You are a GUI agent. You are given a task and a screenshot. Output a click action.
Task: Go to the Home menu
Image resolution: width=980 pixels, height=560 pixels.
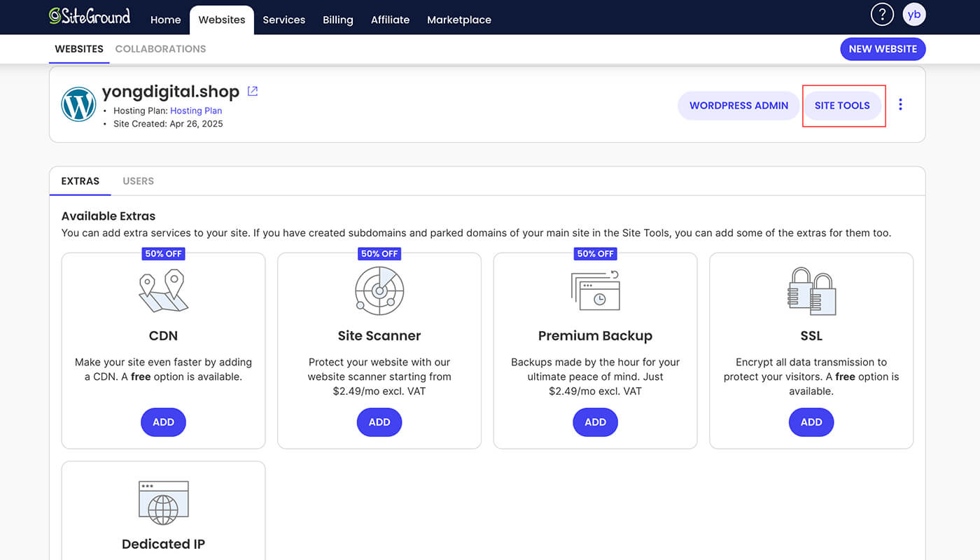(165, 20)
